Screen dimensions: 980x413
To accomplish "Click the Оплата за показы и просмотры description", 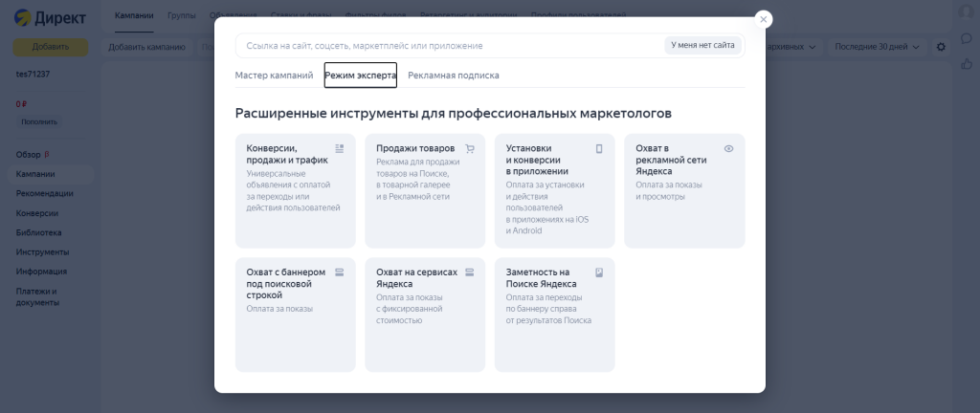I will coord(669,191).
